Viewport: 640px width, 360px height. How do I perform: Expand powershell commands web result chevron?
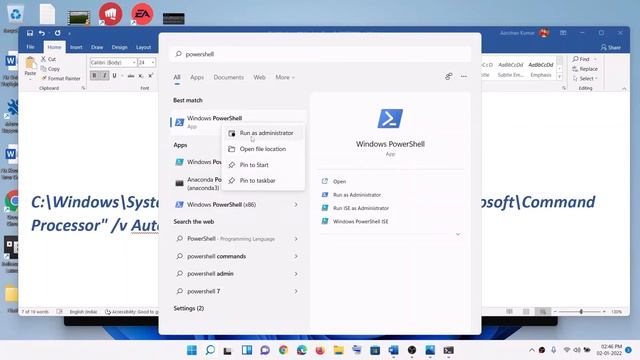coord(296,256)
